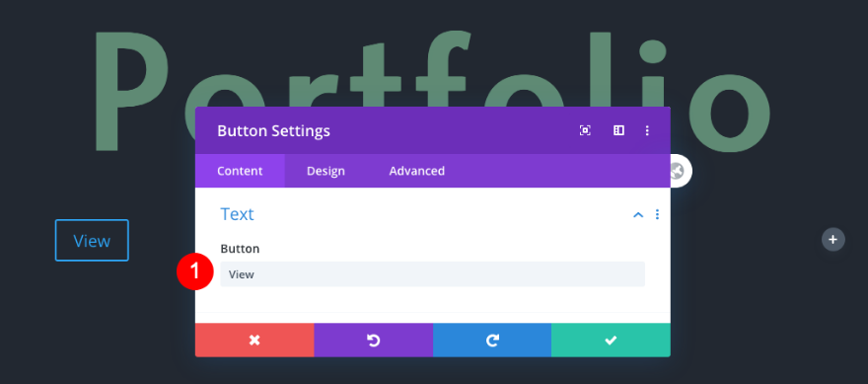Click the View button on page
This screenshot has height=384, width=868.
[x=92, y=241]
